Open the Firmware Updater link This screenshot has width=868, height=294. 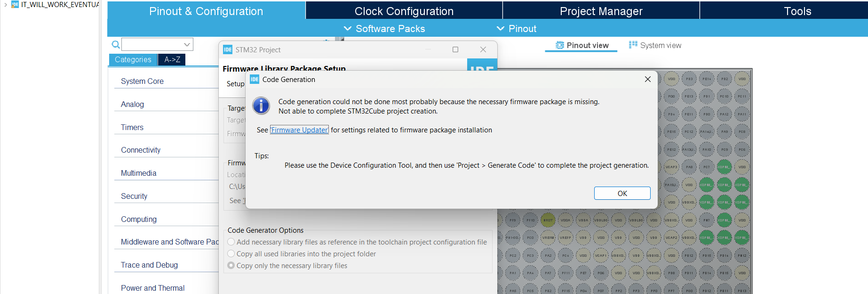coord(299,130)
